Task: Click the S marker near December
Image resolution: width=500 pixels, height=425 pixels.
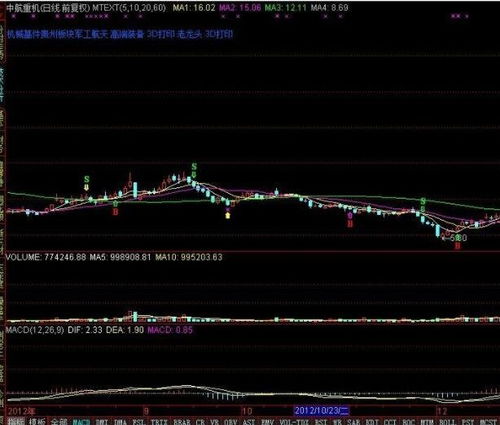Action: tap(423, 201)
